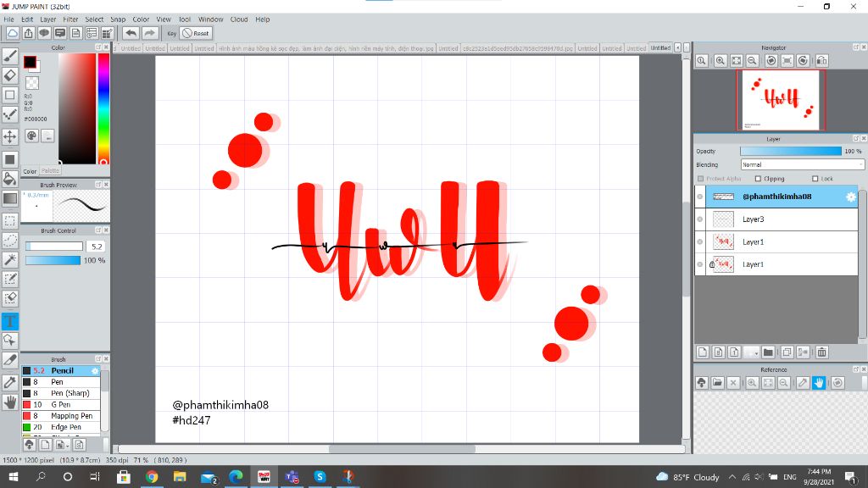This screenshot has width=868, height=488.
Task: Create new raster layer in Layer panel
Action: 703,352
